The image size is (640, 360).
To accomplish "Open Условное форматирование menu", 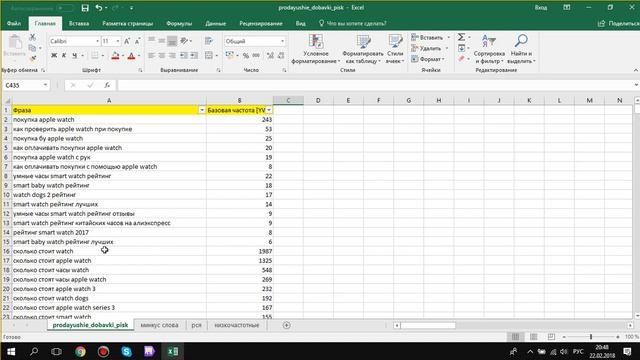I will [x=316, y=49].
